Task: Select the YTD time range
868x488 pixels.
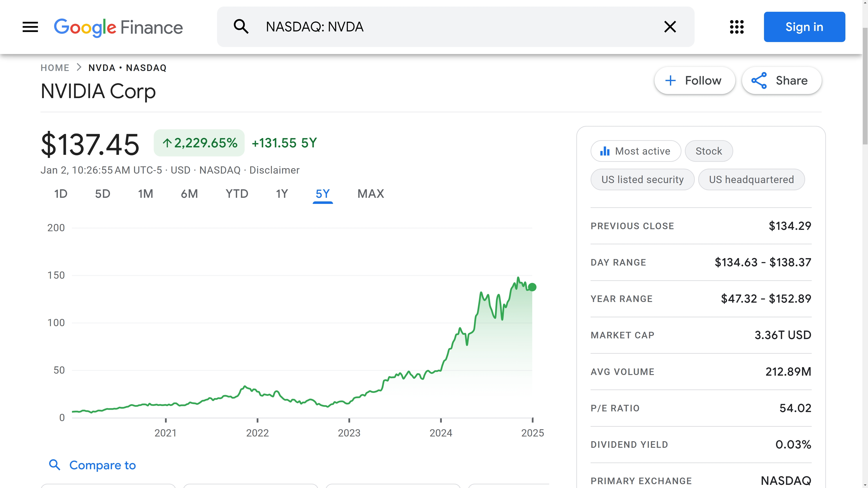Action: tap(237, 194)
